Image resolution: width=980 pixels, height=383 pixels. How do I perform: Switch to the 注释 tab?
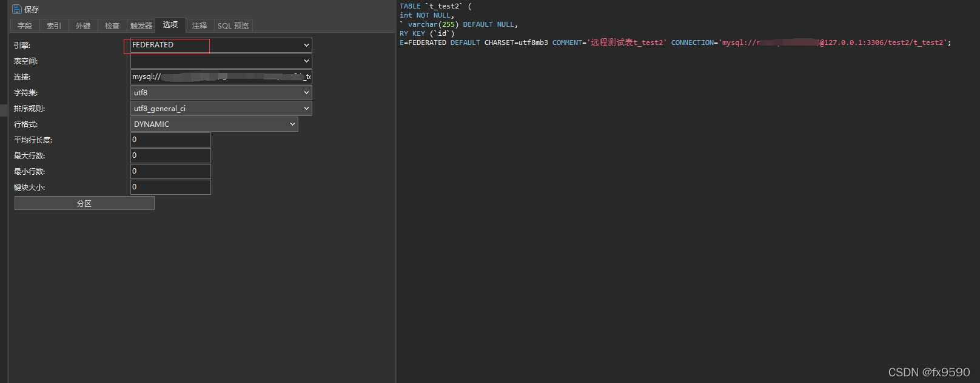(x=200, y=25)
